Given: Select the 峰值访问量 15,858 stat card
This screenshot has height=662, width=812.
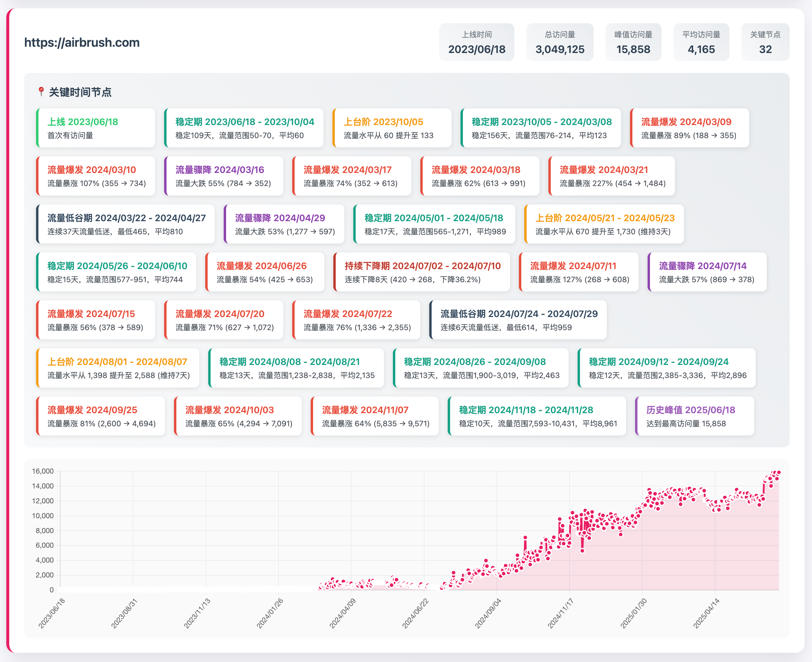Looking at the screenshot, I should coord(633,42).
